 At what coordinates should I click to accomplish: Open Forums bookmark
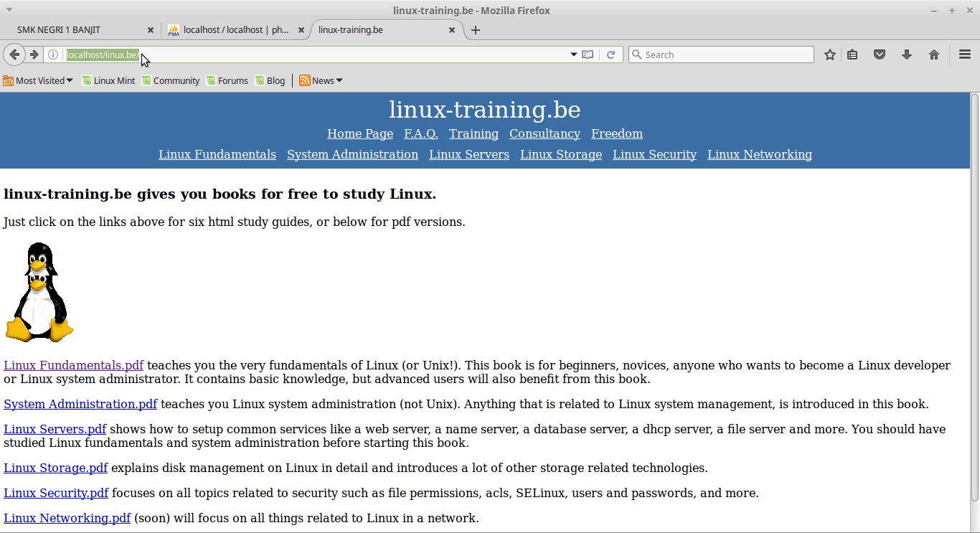click(x=227, y=80)
